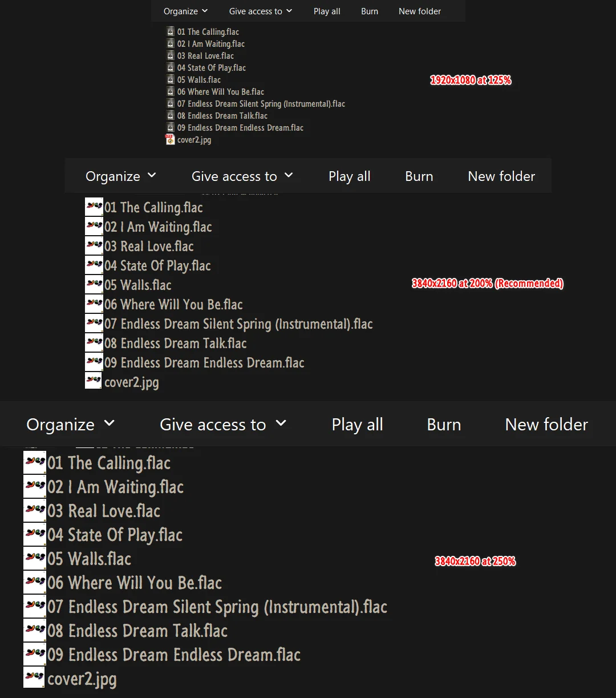The height and width of the screenshot is (698, 616).
Task: Open the Give access to chevron in the 250% toolbar
Action: 281,423
